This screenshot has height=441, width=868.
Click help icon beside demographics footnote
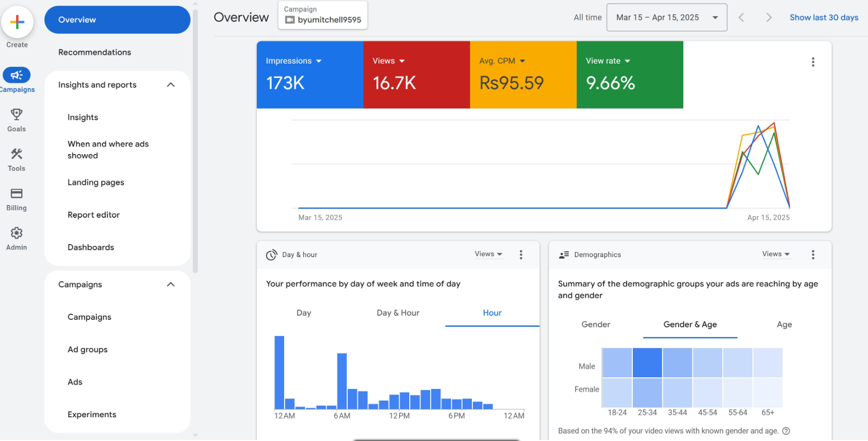point(786,431)
